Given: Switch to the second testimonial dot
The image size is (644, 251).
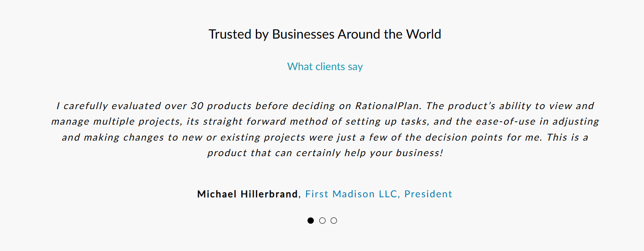Looking at the screenshot, I should tap(322, 221).
